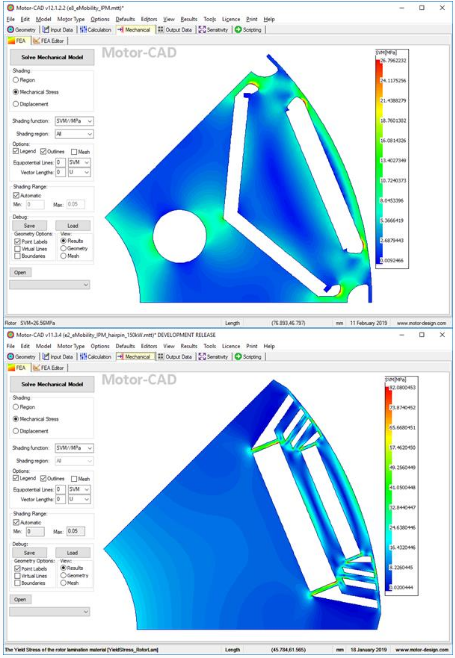Click Shading Range Max field in bottom window

[75, 531]
